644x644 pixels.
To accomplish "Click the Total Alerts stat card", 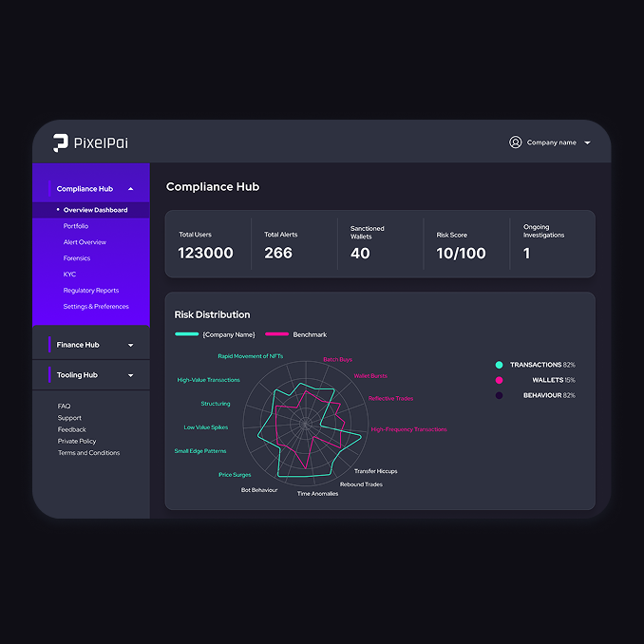I will point(294,244).
